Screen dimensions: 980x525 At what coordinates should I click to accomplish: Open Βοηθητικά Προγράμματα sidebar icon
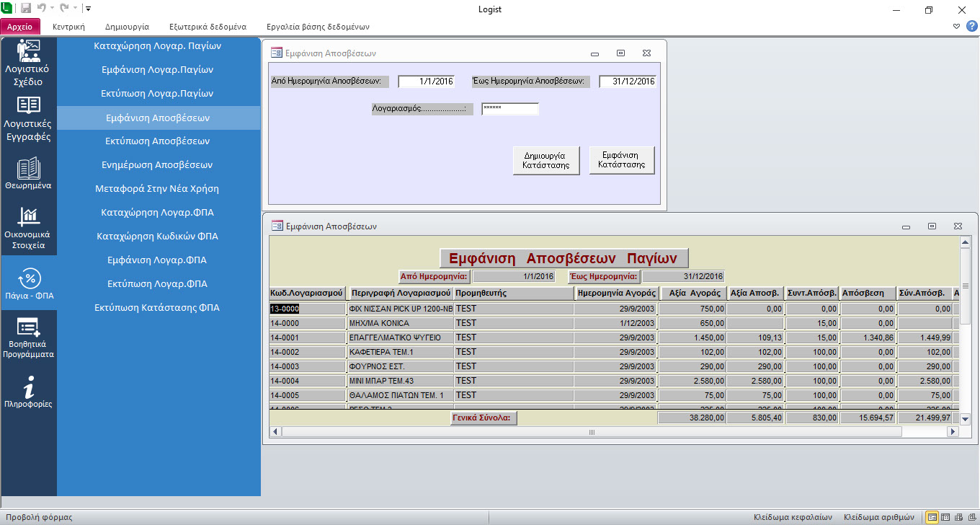point(28,337)
